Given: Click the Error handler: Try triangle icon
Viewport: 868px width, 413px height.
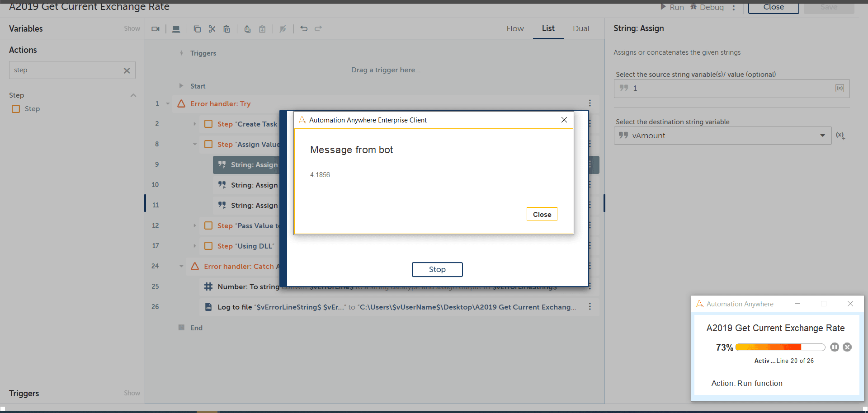Looking at the screenshot, I should coord(181,103).
